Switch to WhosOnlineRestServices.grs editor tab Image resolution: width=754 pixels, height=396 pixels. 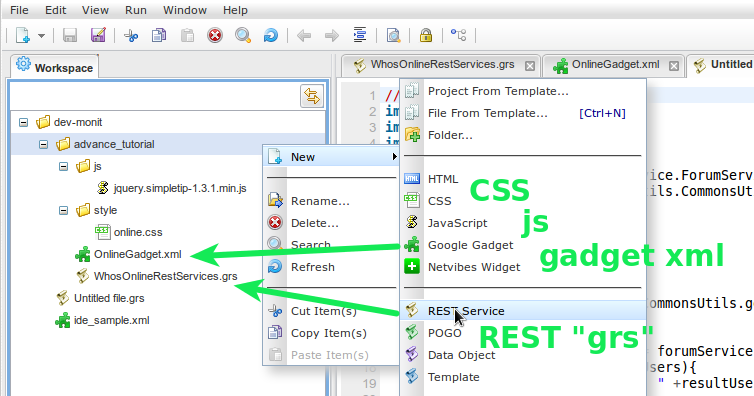pos(441,65)
